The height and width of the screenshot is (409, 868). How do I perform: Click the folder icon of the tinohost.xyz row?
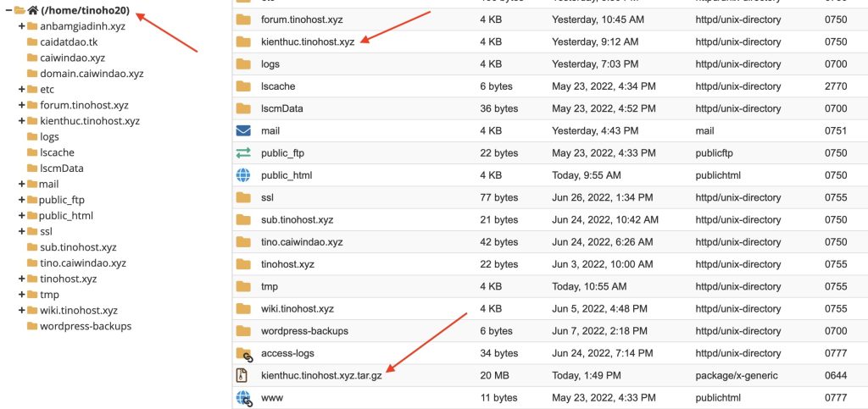point(243,264)
